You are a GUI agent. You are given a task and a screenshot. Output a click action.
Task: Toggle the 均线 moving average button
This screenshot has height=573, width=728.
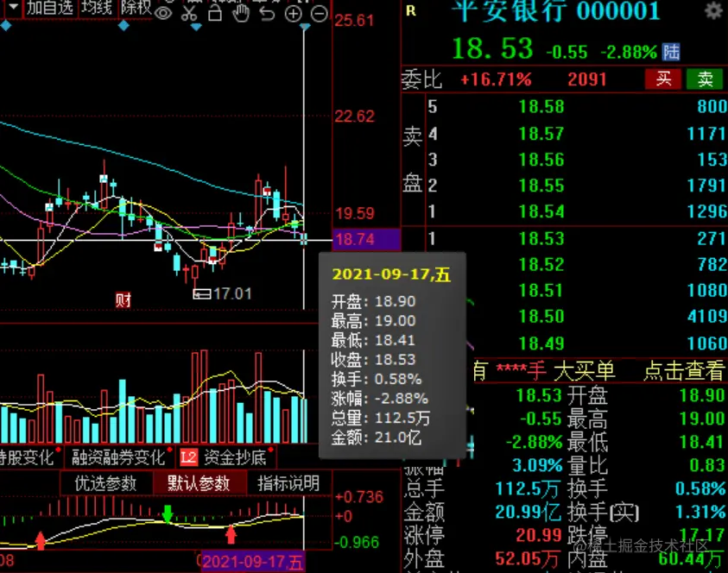click(97, 8)
